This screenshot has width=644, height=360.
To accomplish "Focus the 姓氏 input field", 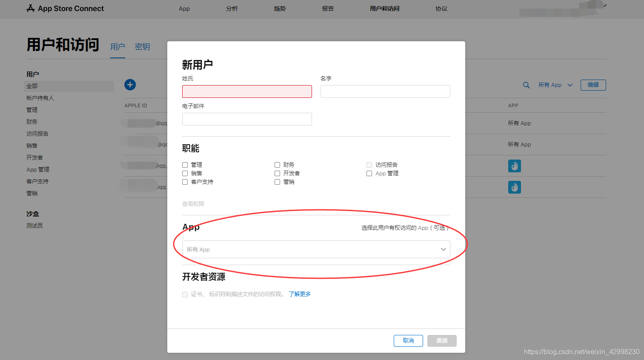I will point(247,91).
